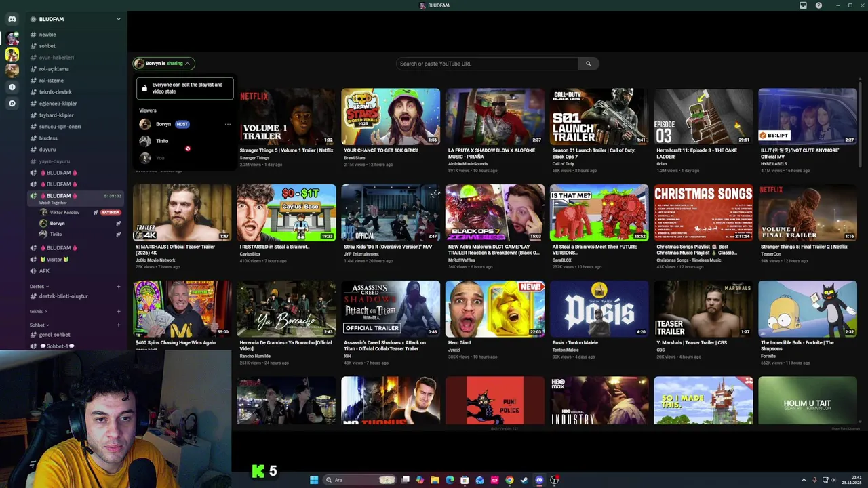The width and height of the screenshot is (868, 488).
Task: Add channel to Destek category with plus
Action: pyautogui.click(x=118, y=287)
